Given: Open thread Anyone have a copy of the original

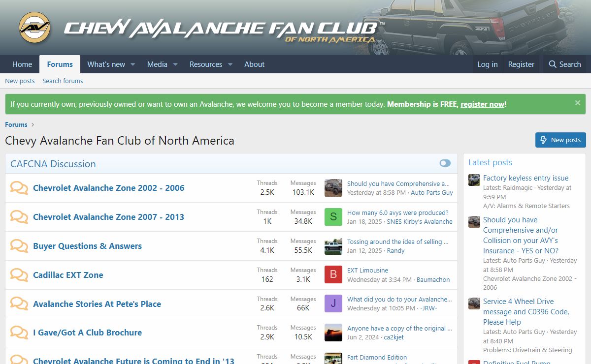Looking at the screenshot, I should click(399, 328).
